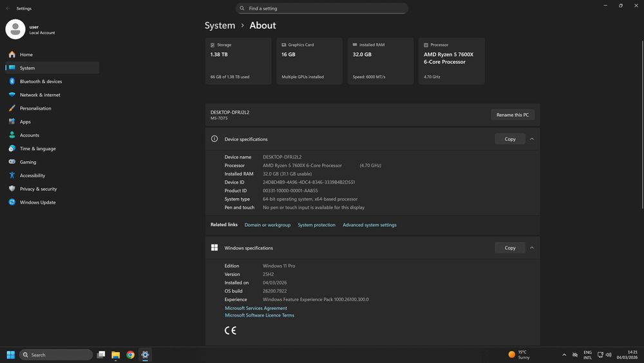
Task: Click the Privacy & security shield icon
Action: pos(12,189)
